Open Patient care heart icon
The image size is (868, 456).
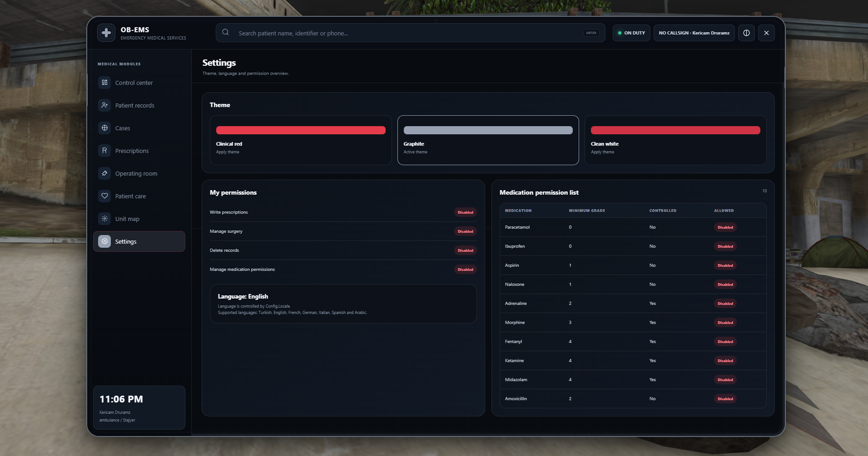[x=104, y=196]
